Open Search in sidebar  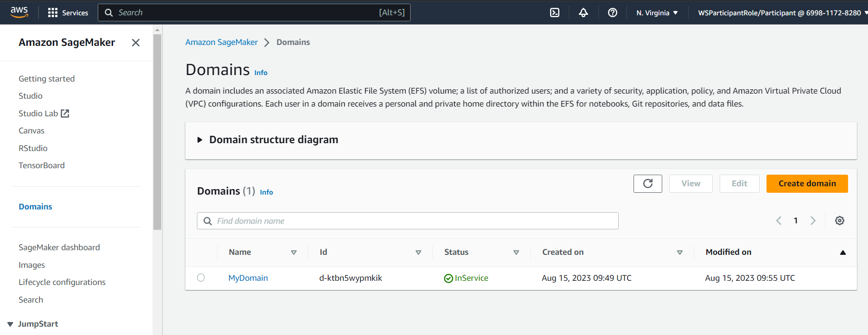click(x=31, y=300)
